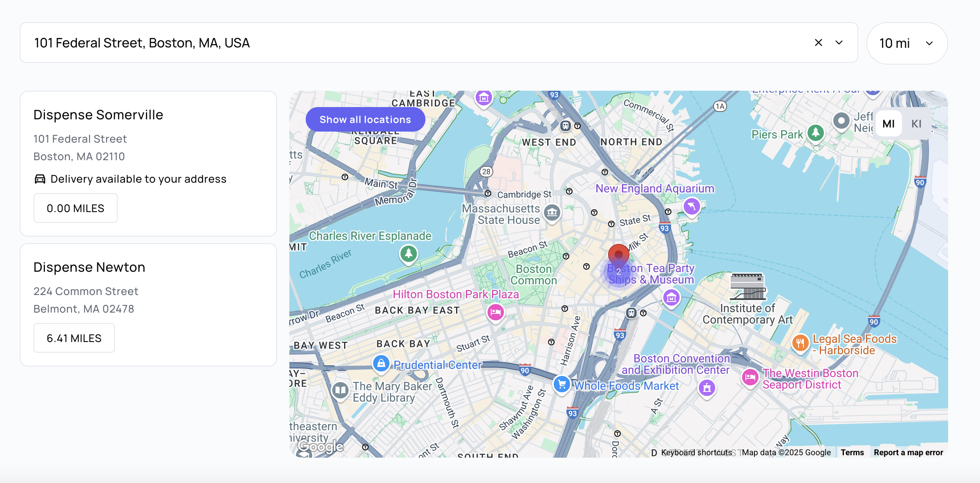The image size is (980, 483).
Task: Click the 224 Common Street address text
Action: 86,291
